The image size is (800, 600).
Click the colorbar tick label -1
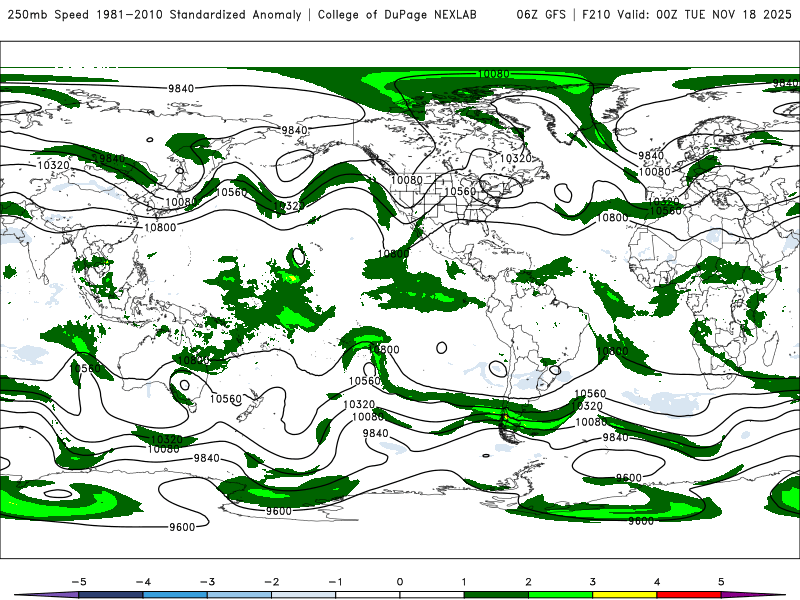click(335, 582)
